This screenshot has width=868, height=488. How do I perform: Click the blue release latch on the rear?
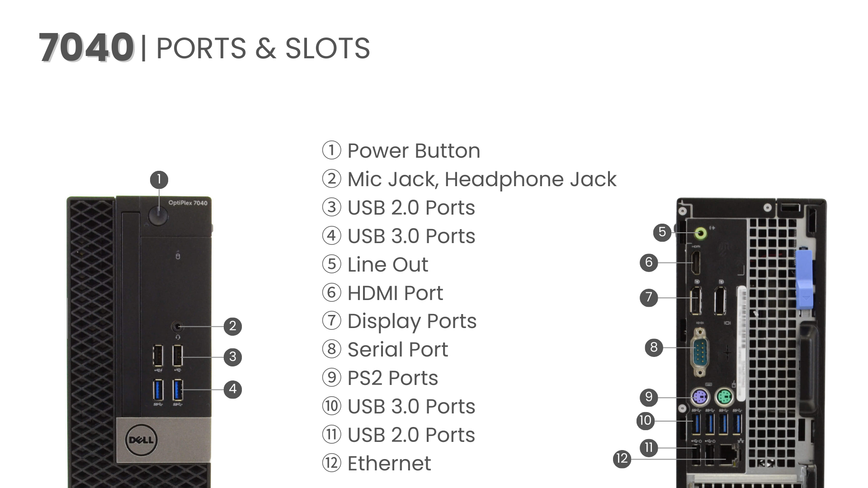tap(804, 279)
